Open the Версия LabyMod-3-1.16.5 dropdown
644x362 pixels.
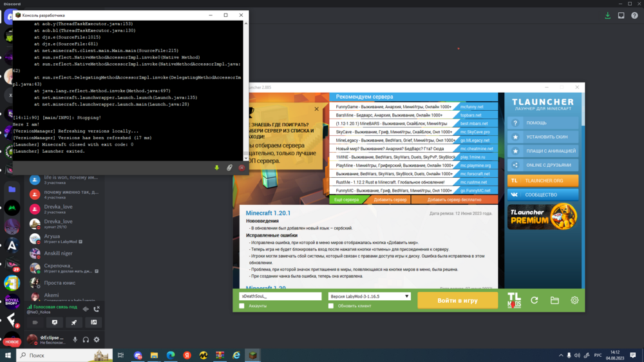(x=369, y=296)
